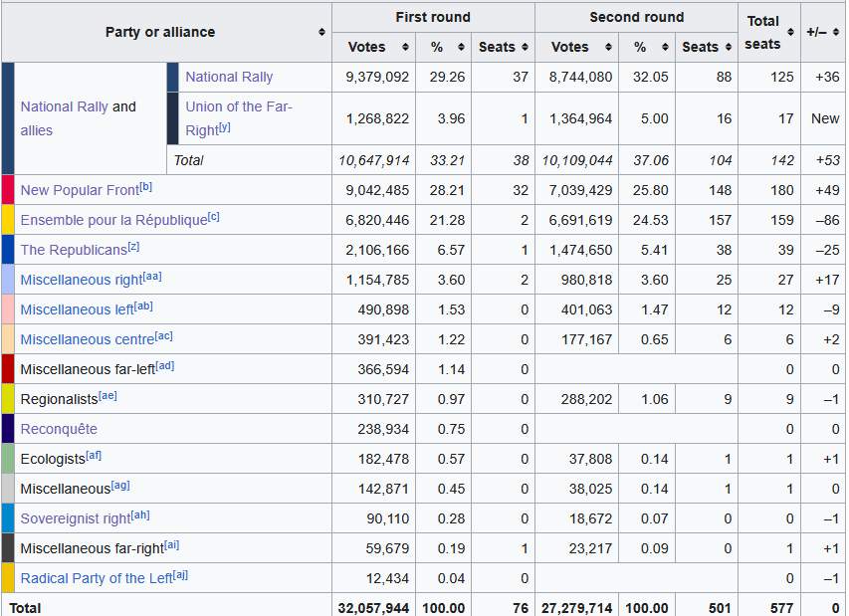Open the 'allies' link text
Viewport: 849px width, 616px height.
[36, 130]
